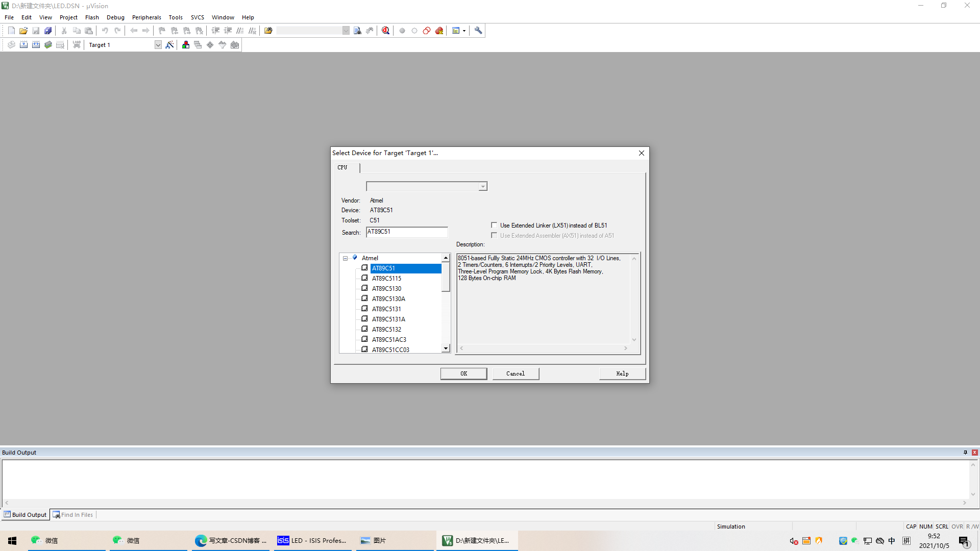Scroll the device list scrollbar down
This screenshot has width=980, height=551.
click(x=446, y=348)
